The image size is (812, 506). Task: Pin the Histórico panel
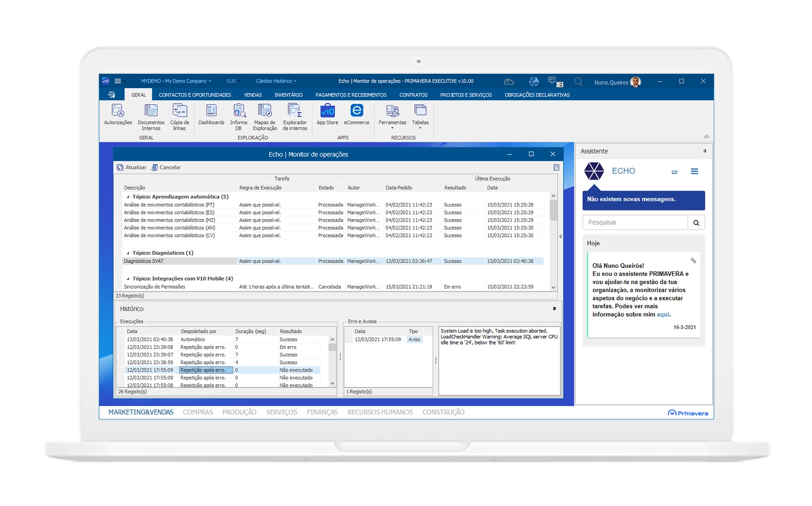click(554, 309)
